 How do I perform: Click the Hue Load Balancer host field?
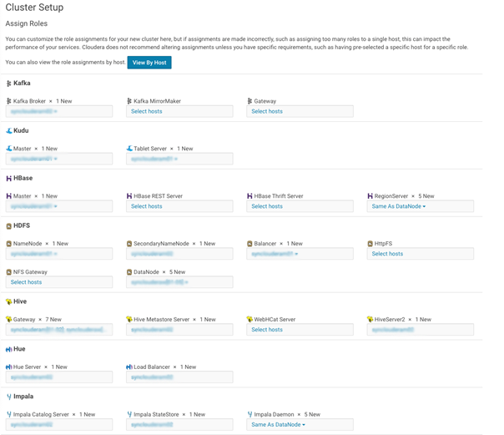pyautogui.click(x=179, y=377)
